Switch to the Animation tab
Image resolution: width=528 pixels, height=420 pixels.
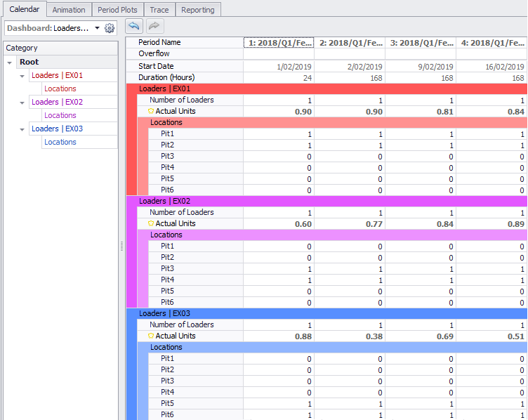[x=69, y=10]
